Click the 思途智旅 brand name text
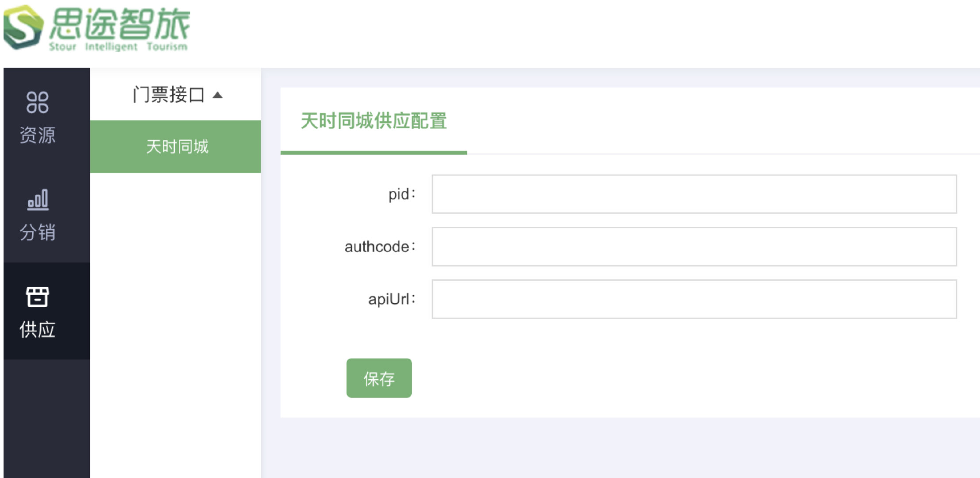980x478 pixels. click(120, 23)
